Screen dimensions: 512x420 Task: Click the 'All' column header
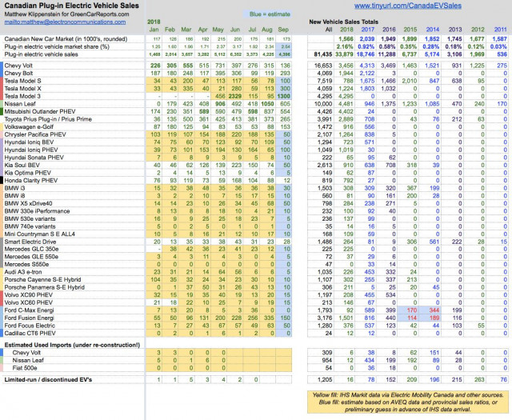[329, 30]
